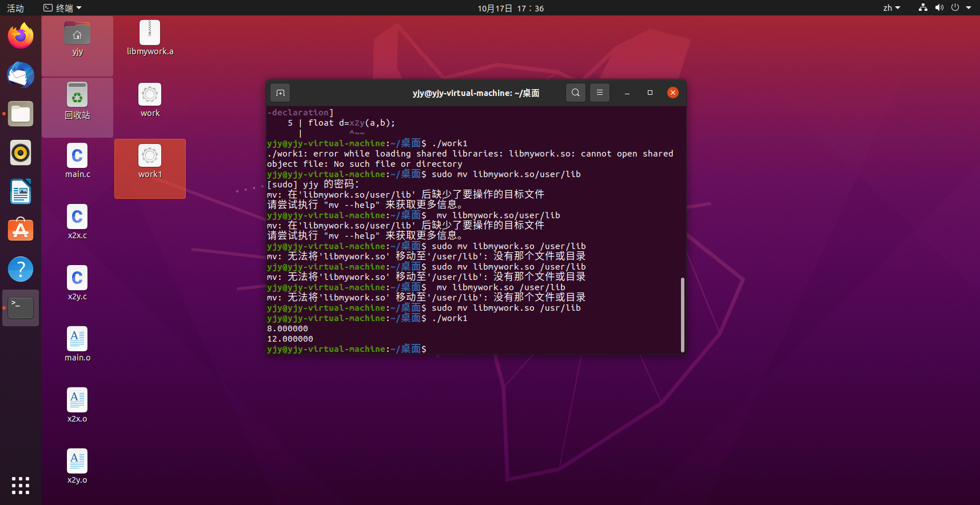The height and width of the screenshot is (505, 980).
Task: Open the volume indicator in top bar
Action: tap(939, 8)
